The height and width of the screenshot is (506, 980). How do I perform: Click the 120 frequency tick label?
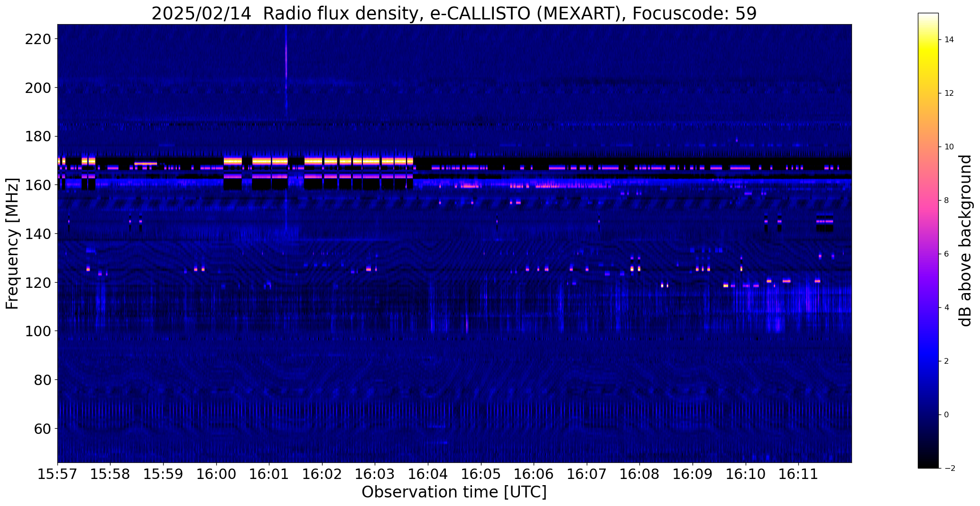[37, 283]
